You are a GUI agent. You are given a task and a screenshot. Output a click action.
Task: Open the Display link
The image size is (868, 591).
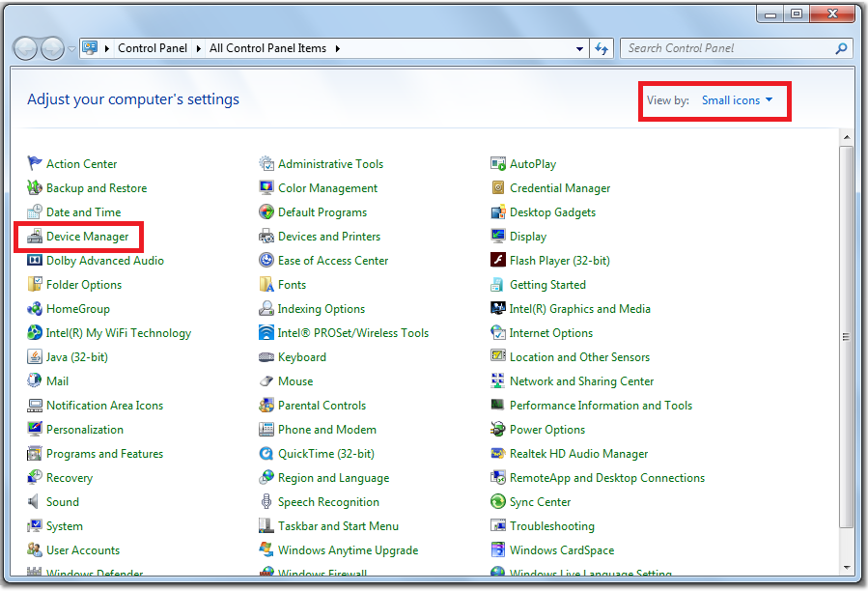point(527,237)
